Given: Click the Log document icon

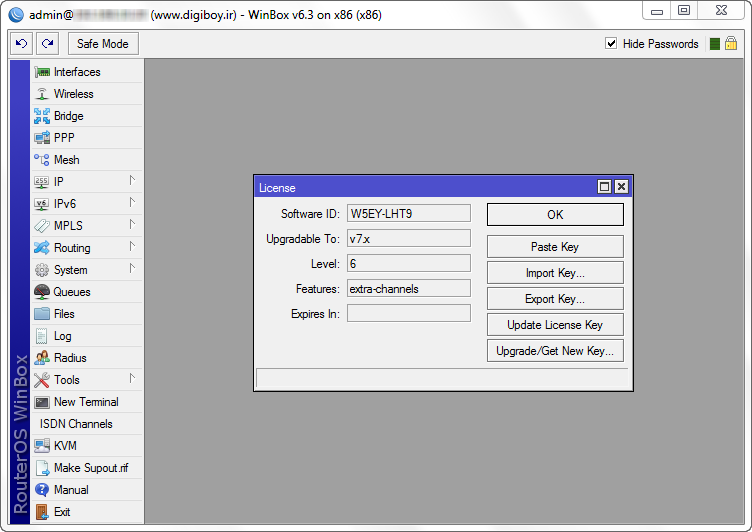Looking at the screenshot, I should (42, 336).
